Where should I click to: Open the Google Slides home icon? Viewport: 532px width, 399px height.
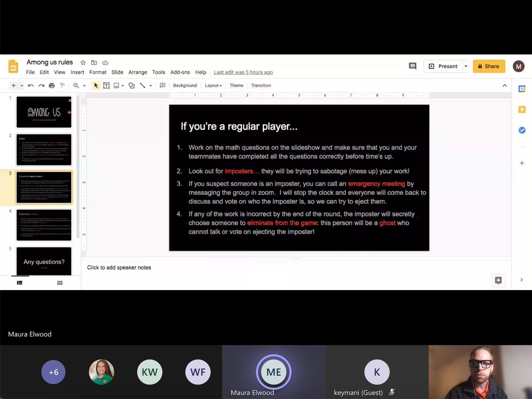click(13, 66)
